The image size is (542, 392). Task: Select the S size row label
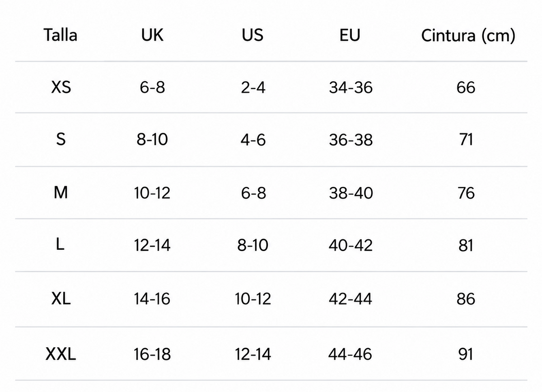61,140
